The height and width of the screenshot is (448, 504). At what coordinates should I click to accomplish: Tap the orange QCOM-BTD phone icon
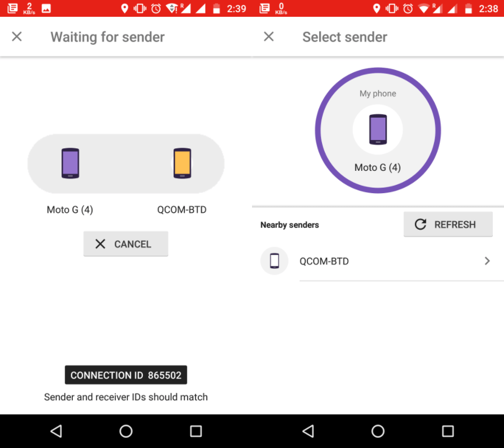click(182, 164)
